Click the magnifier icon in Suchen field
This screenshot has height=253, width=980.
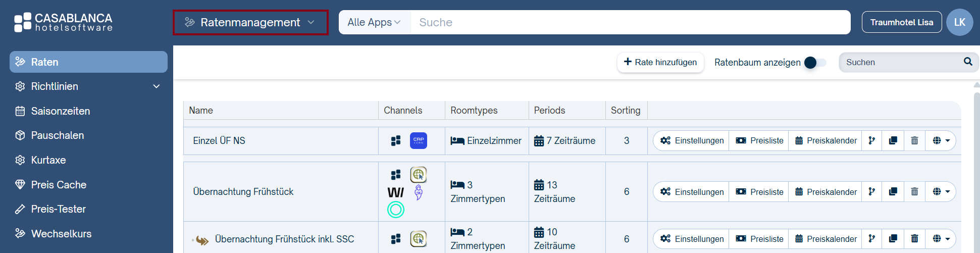pos(968,62)
